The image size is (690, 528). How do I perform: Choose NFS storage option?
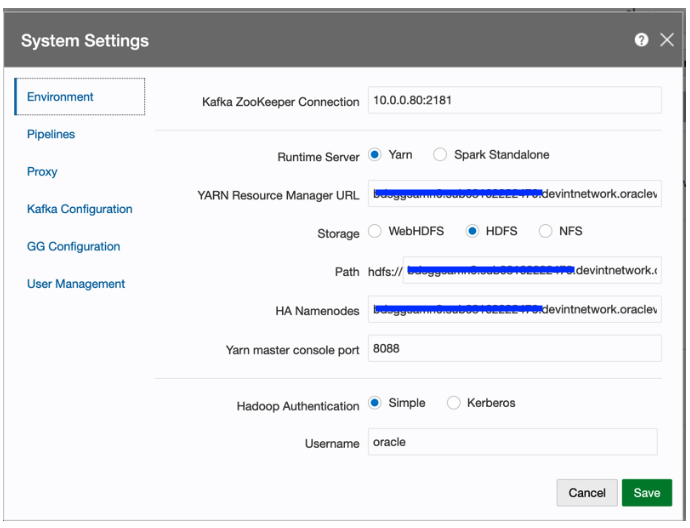tap(546, 232)
